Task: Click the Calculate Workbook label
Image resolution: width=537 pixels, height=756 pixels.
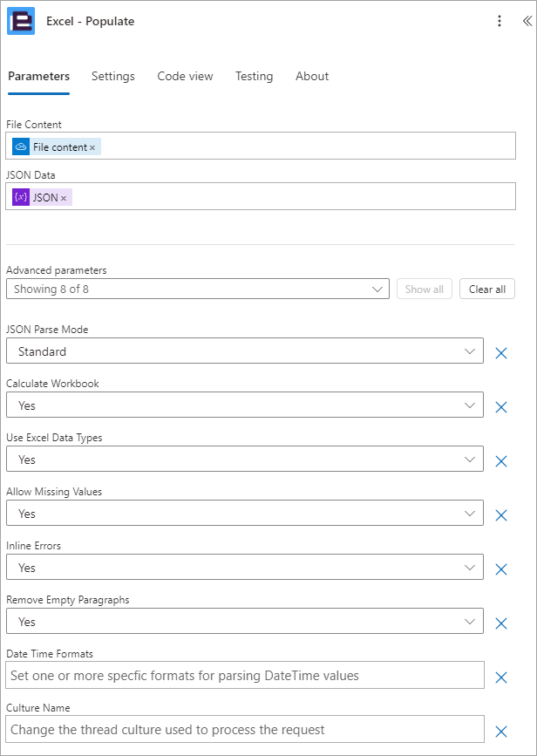Action: click(52, 384)
